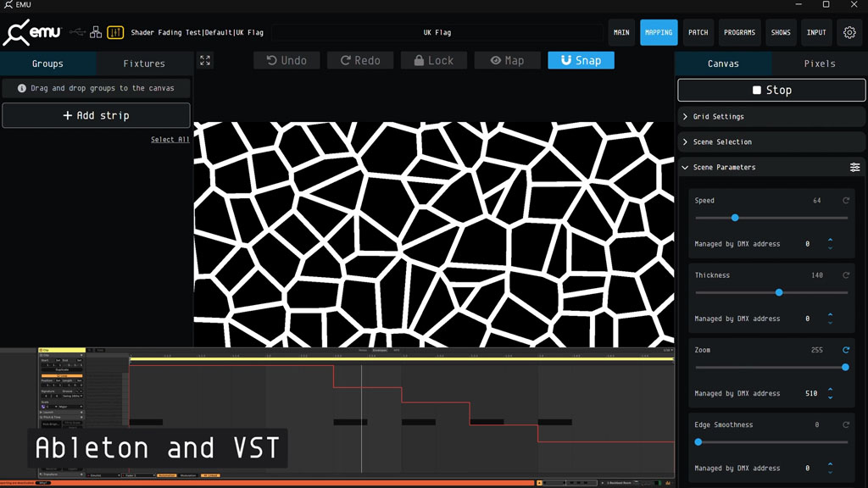Reset the Thickness parameter value
The width and height of the screenshot is (868, 488).
click(845, 275)
